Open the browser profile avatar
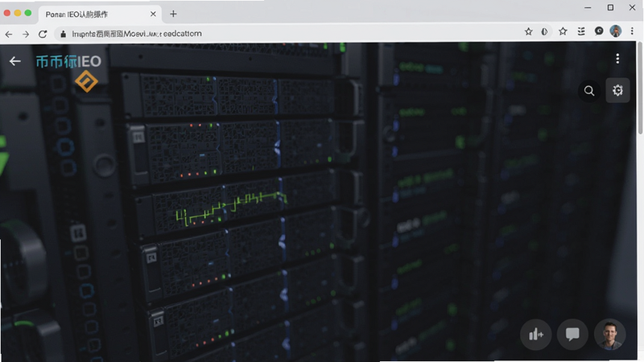Image resolution: width=644 pixels, height=362 pixels. coord(615,31)
